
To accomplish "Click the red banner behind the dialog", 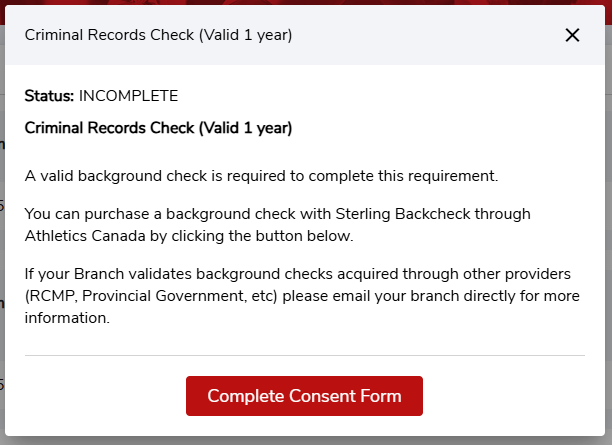I will pyautogui.click(x=300, y=2).
